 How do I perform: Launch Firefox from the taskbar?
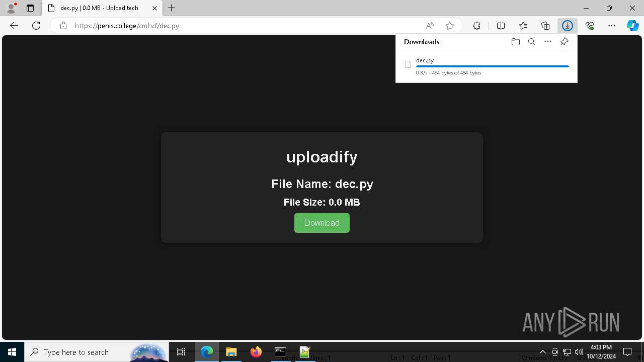coord(256,352)
